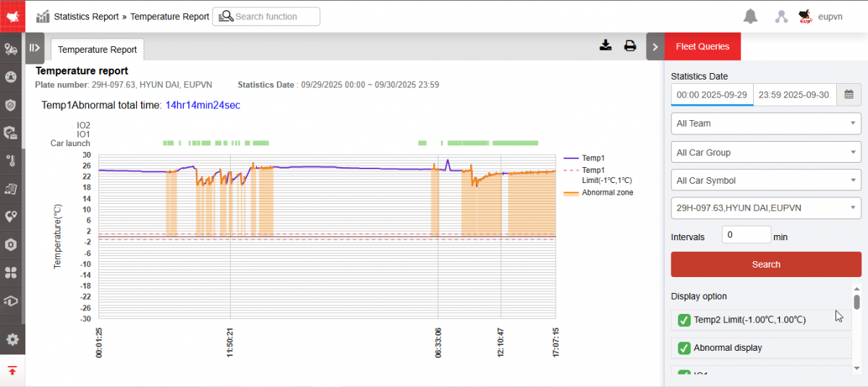Collapse the query panel with chevron arrow
The image size is (868, 387).
point(655,46)
